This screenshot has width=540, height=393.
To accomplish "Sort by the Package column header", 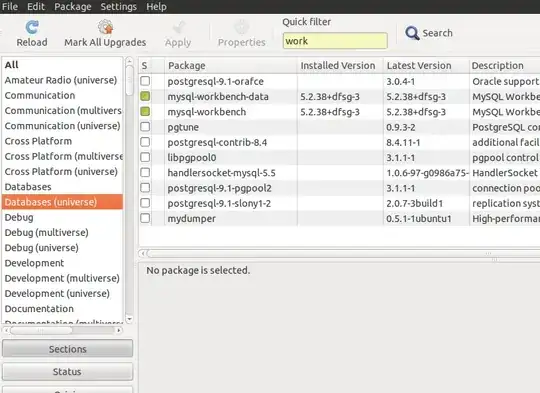I will [231, 65].
